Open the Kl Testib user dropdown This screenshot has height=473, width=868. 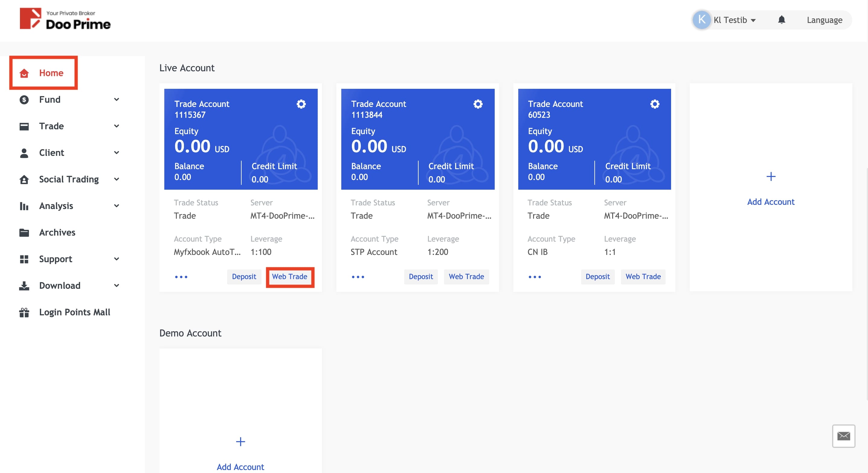734,20
